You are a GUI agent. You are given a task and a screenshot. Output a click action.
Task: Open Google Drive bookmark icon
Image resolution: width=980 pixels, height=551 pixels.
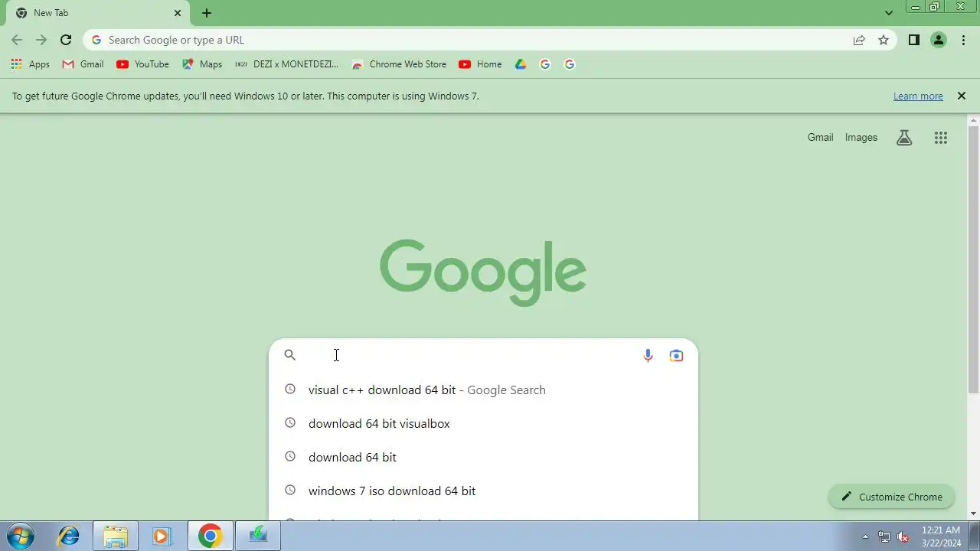[x=521, y=64]
